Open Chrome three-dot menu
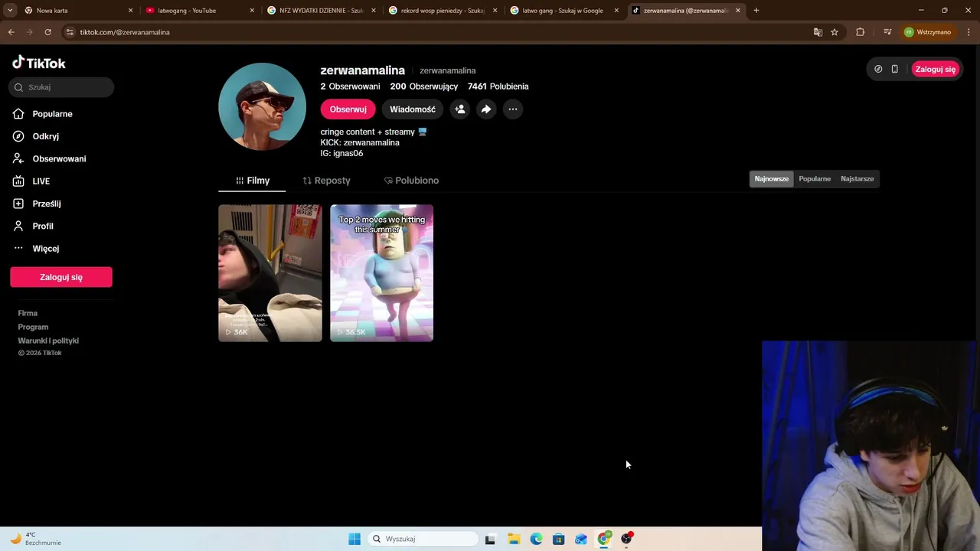Image resolution: width=980 pixels, height=551 pixels. pos(969,32)
